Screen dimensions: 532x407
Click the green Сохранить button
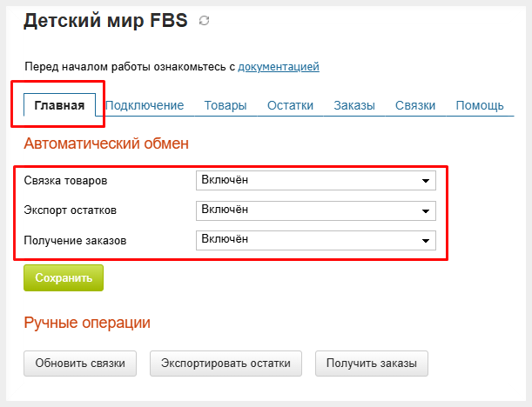click(x=64, y=278)
